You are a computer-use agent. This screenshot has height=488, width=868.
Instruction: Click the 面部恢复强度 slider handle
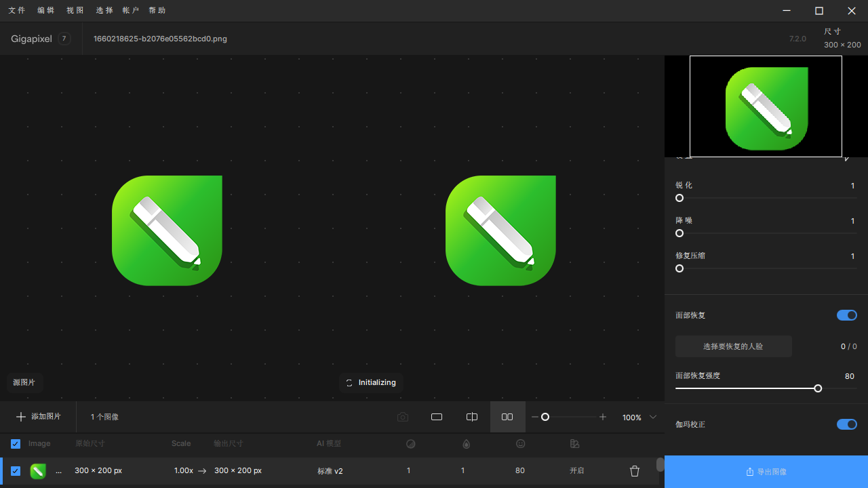point(818,388)
